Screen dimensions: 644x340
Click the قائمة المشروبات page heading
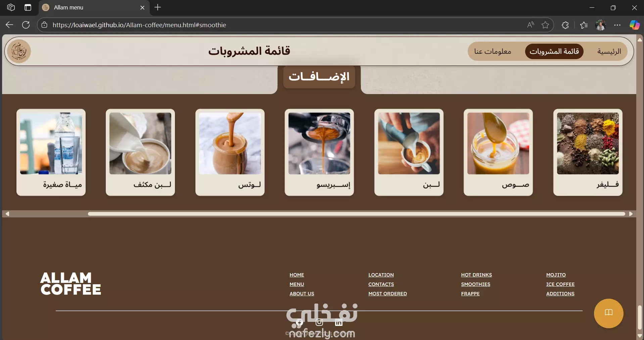click(249, 51)
